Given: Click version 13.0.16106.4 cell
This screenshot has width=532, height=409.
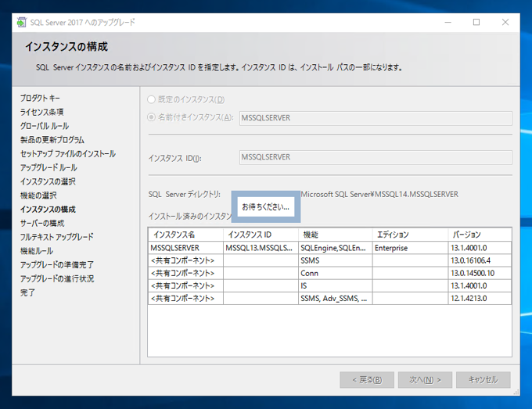Looking at the screenshot, I should (480, 260).
